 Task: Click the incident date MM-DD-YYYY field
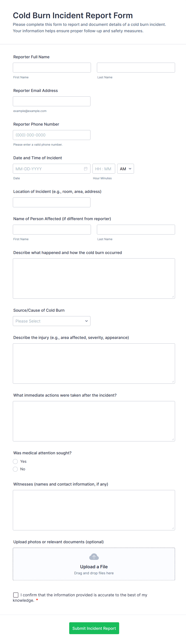point(47,169)
